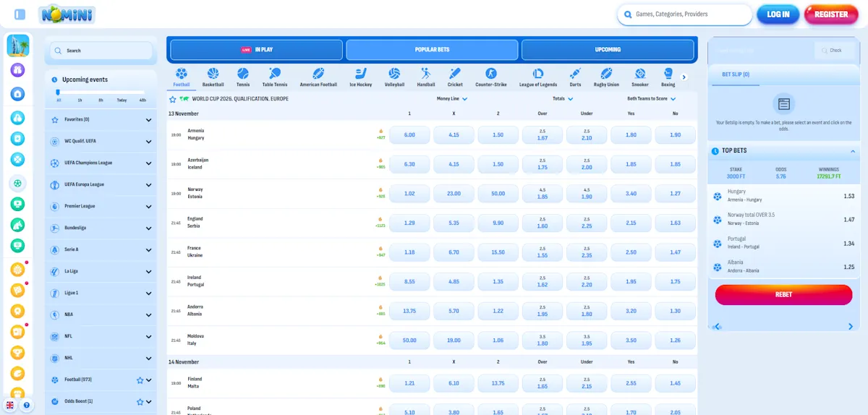Select Portugal top bet at 1.34
This screenshot has width=868, height=415.
click(x=783, y=244)
